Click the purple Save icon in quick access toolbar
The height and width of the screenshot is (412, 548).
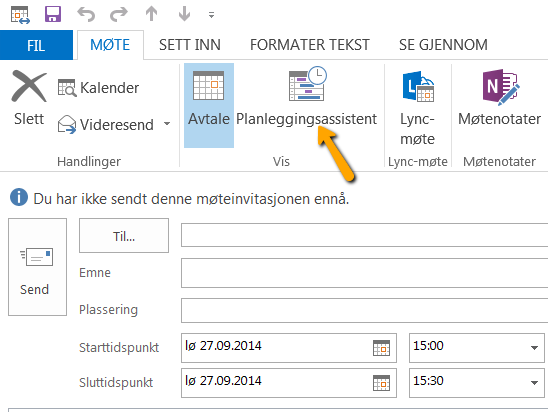(53, 14)
